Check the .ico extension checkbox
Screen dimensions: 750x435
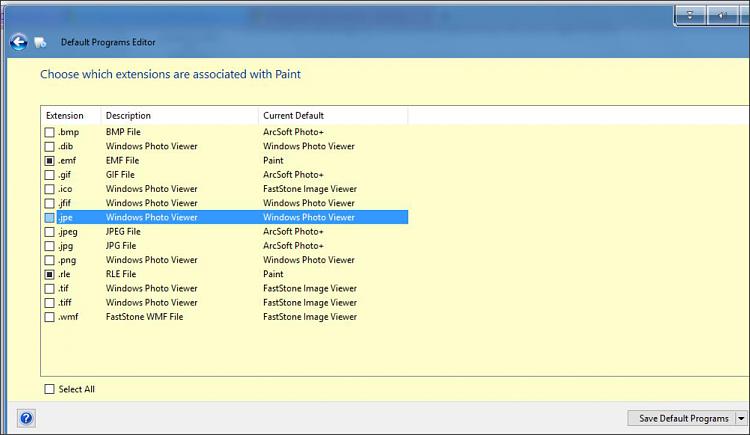49,189
